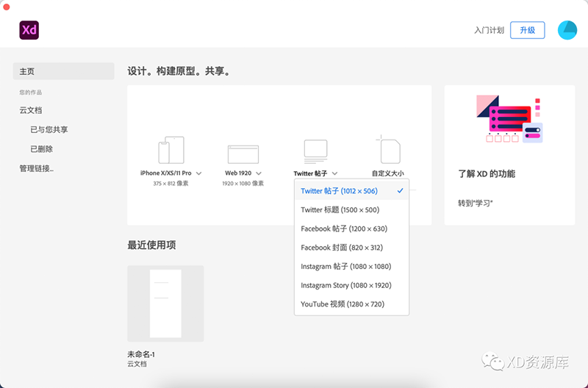Expand the Web 1920 size dropdown arrow
This screenshot has height=388, width=588.
pyautogui.click(x=259, y=173)
